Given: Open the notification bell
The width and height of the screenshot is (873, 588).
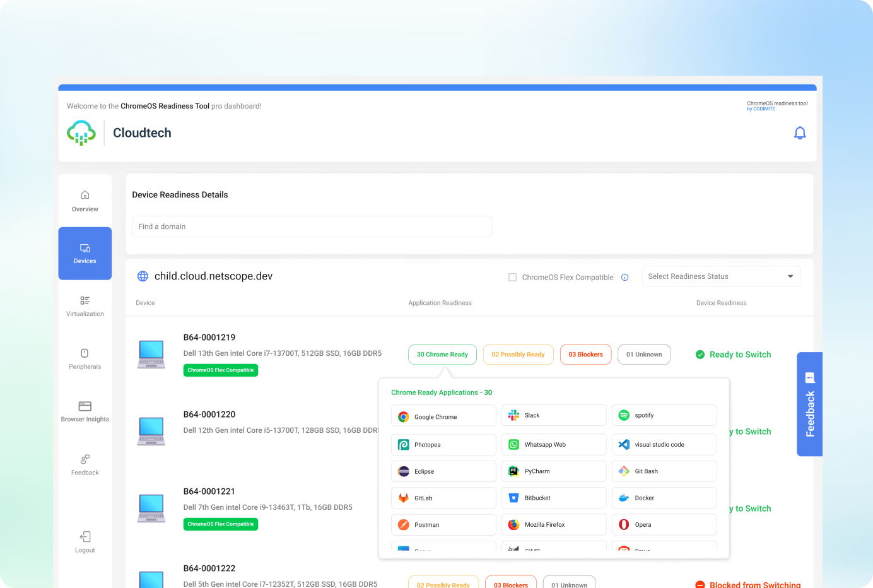Looking at the screenshot, I should (x=800, y=133).
